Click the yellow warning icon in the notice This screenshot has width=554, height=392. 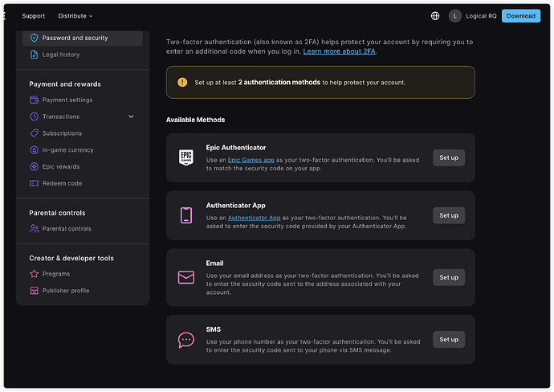(x=182, y=83)
